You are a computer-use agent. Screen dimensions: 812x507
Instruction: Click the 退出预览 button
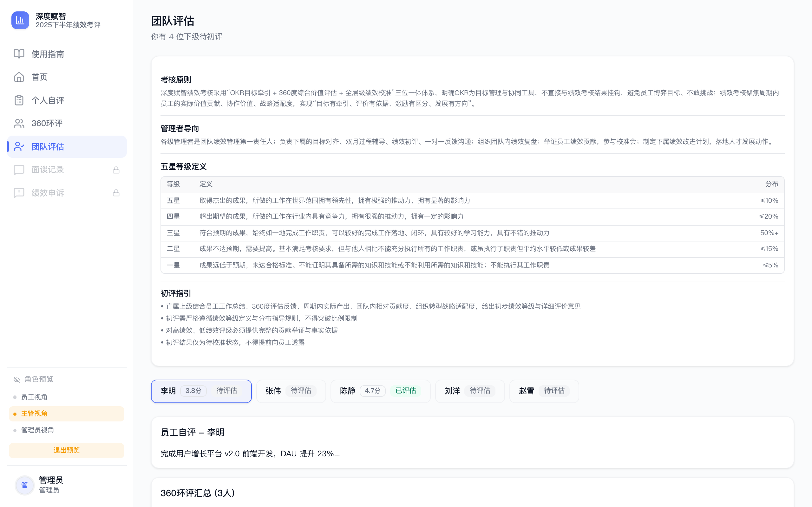(x=66, y=450)
